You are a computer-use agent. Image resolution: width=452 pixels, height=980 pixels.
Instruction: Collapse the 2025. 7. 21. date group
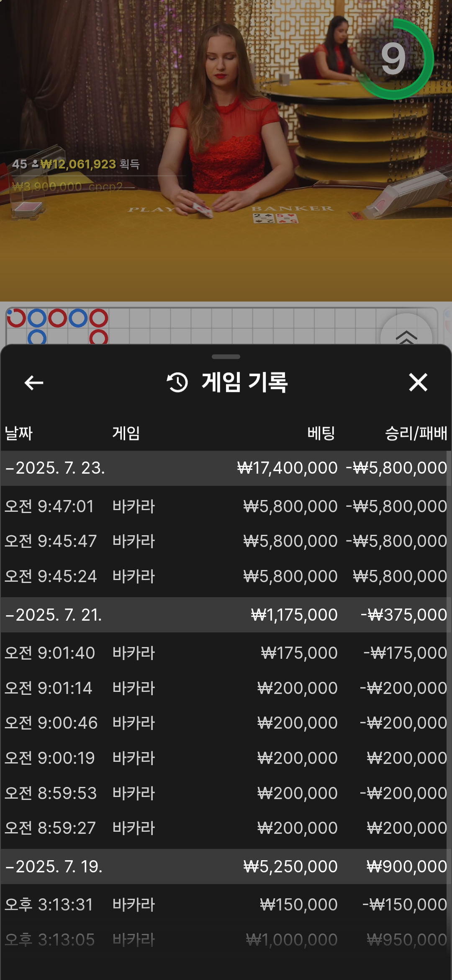tap(226, 615)
